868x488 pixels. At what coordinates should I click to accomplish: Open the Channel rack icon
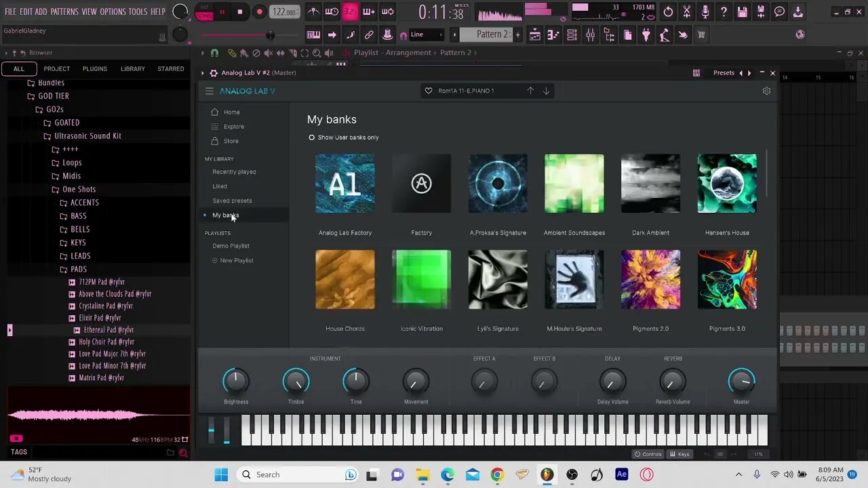[x=572, y=35]
